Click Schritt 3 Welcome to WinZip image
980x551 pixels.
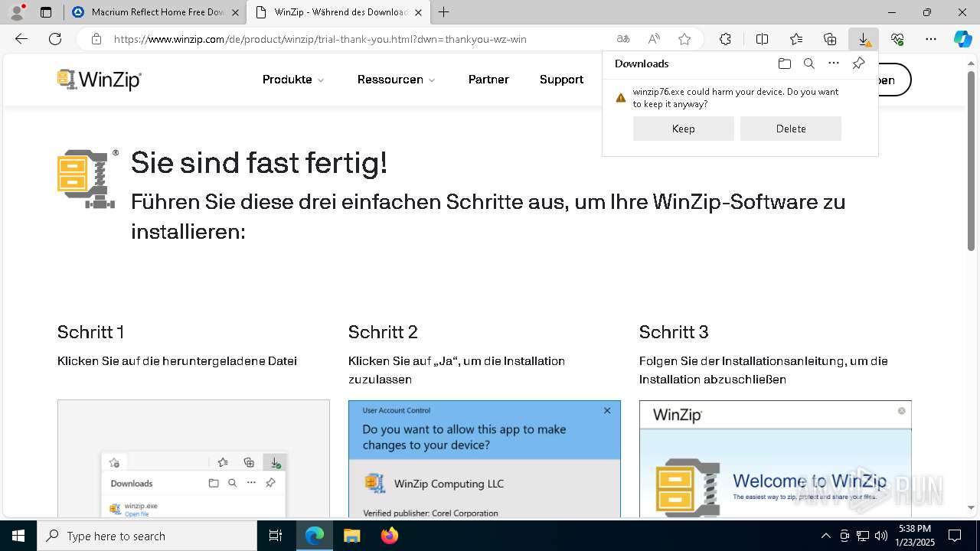click(776, 458)
